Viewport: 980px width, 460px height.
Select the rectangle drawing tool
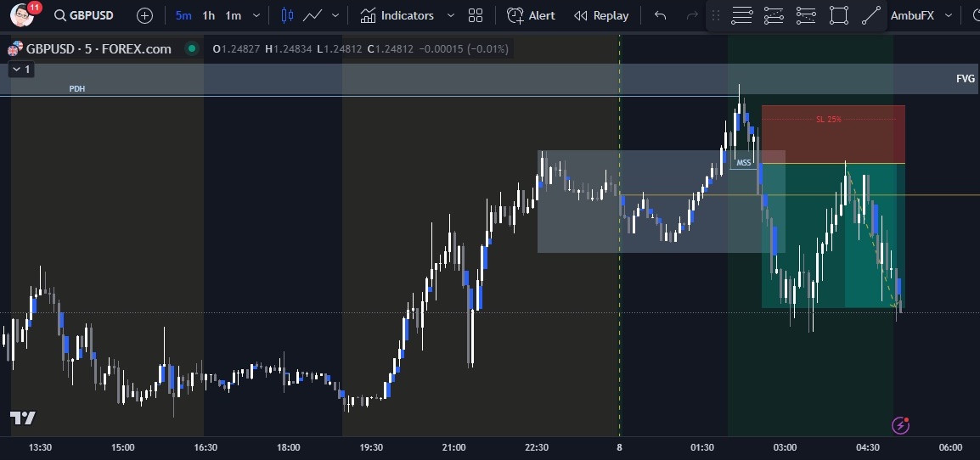(x=839, y=15)
